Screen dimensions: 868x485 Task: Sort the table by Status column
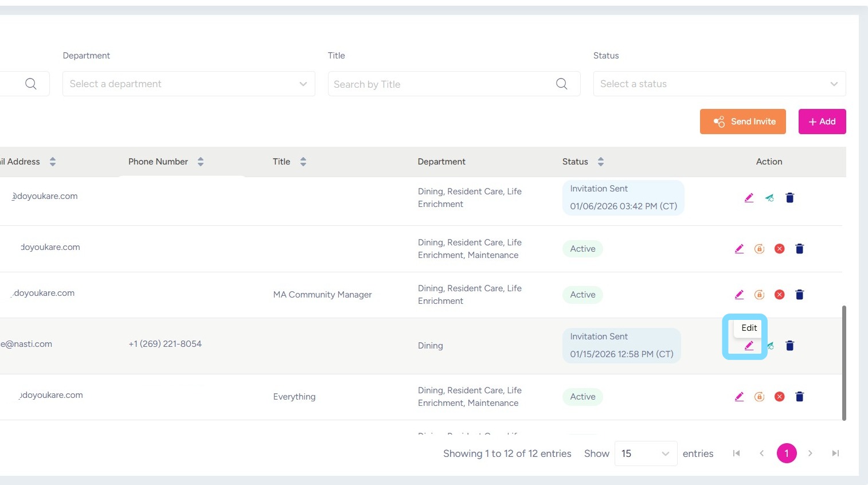pyautogui.click(x=601, y=162)
